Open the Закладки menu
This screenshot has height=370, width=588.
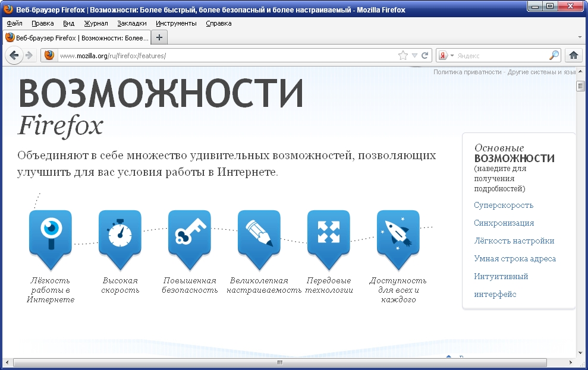tap(131, 23)
